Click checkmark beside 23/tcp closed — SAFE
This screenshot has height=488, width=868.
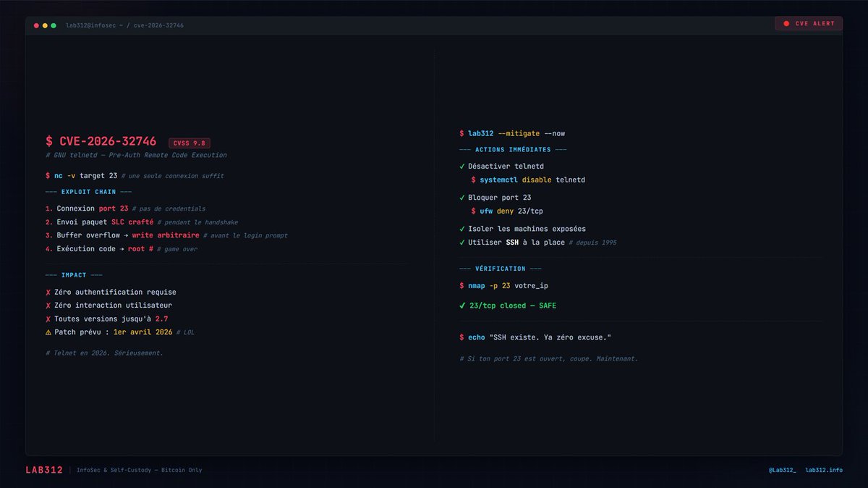click(x=462, y=306)
